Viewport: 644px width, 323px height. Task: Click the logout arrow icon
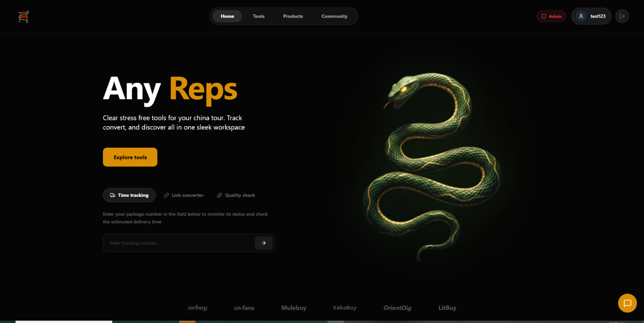point(622,16)
